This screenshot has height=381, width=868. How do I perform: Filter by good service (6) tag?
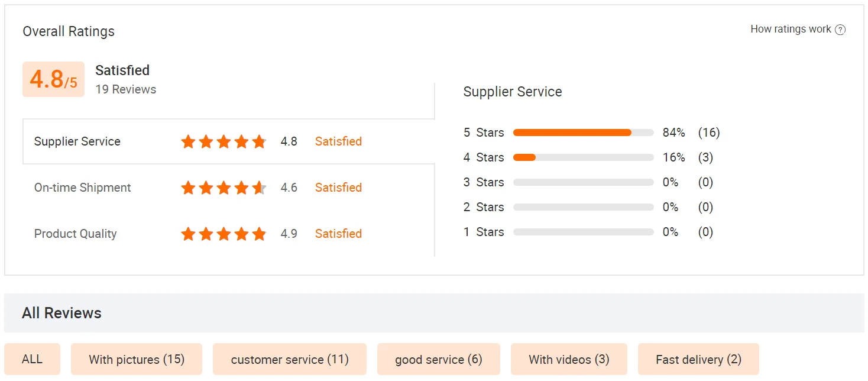point(439,359)
